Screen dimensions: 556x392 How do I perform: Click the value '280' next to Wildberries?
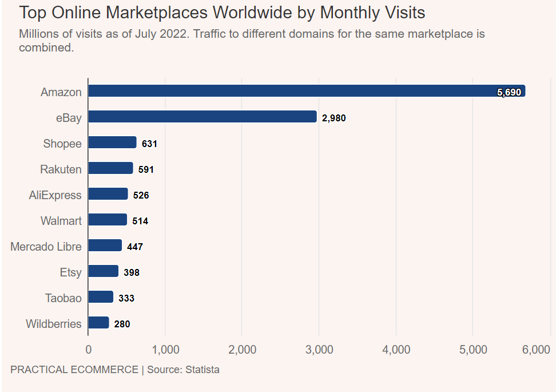tap(122, 324)
